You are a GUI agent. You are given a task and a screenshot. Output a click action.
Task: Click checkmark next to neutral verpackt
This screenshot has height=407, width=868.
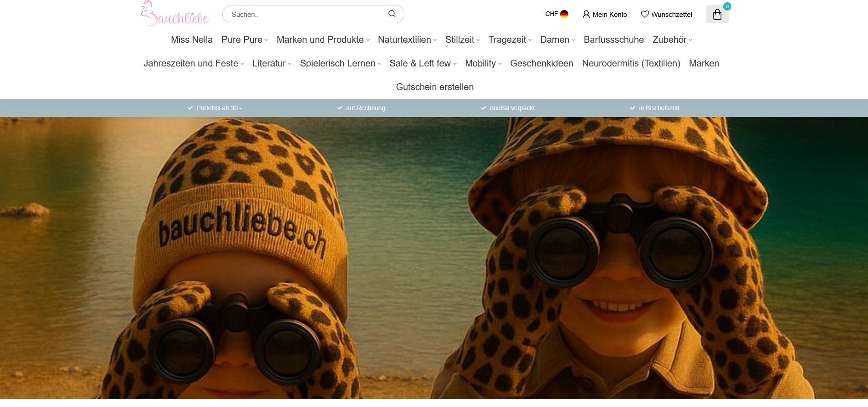(484, 108)
